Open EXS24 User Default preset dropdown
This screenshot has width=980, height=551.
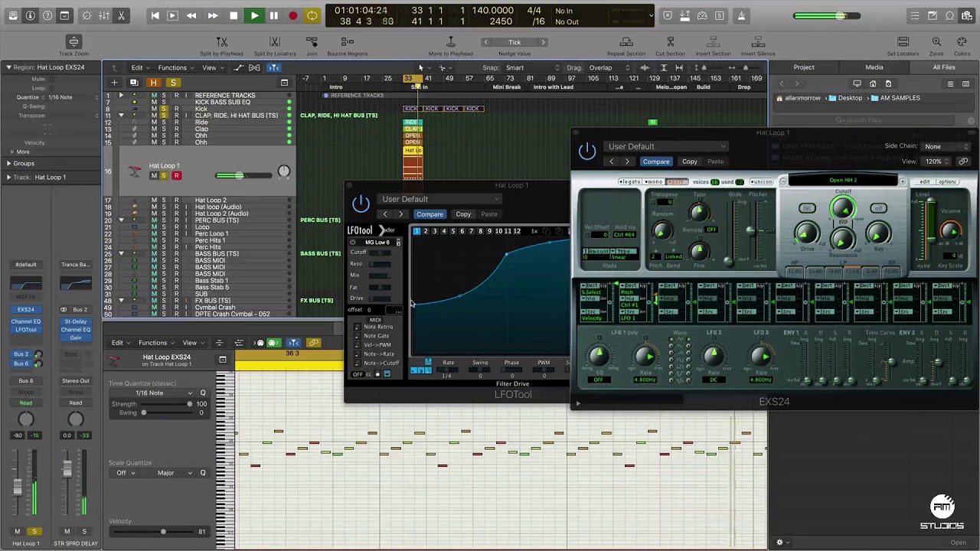(666, 146)
